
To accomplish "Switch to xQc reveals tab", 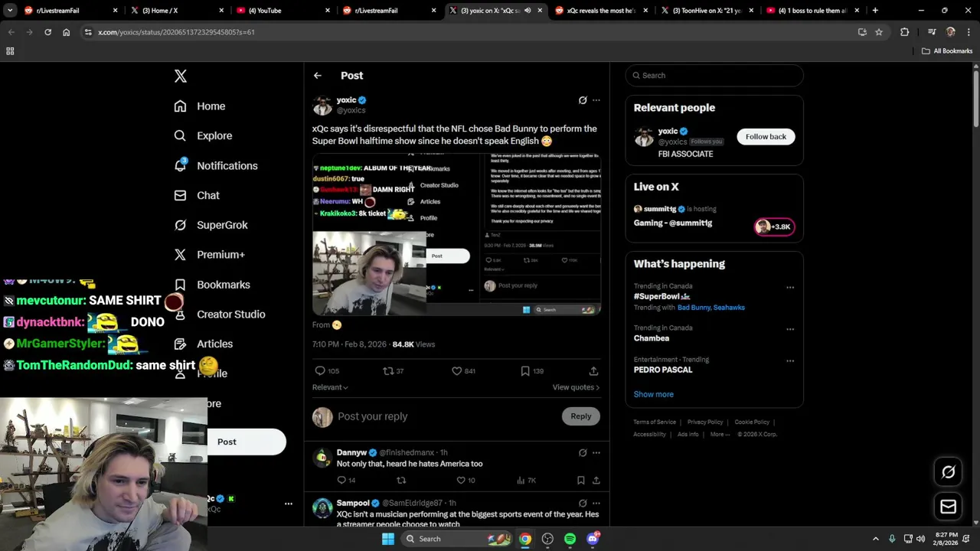I will click(602, 11).
